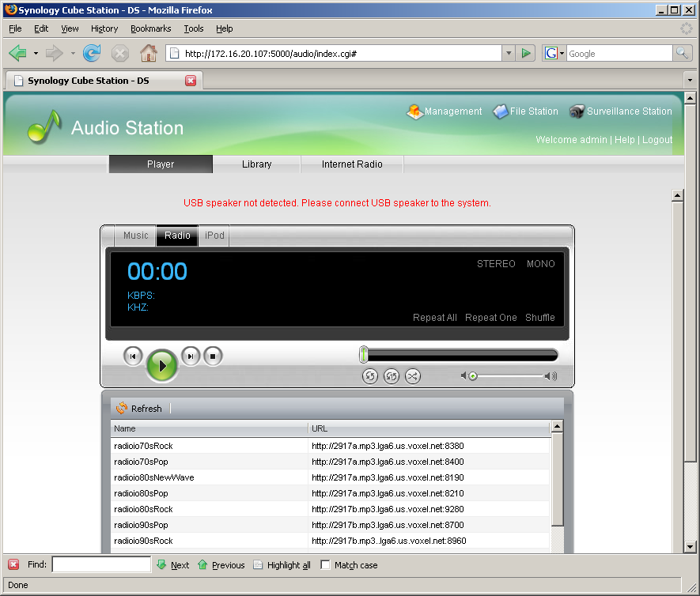Close the Find bar
This screenshot has height=596, width=700.
click(x=13, y=564)
